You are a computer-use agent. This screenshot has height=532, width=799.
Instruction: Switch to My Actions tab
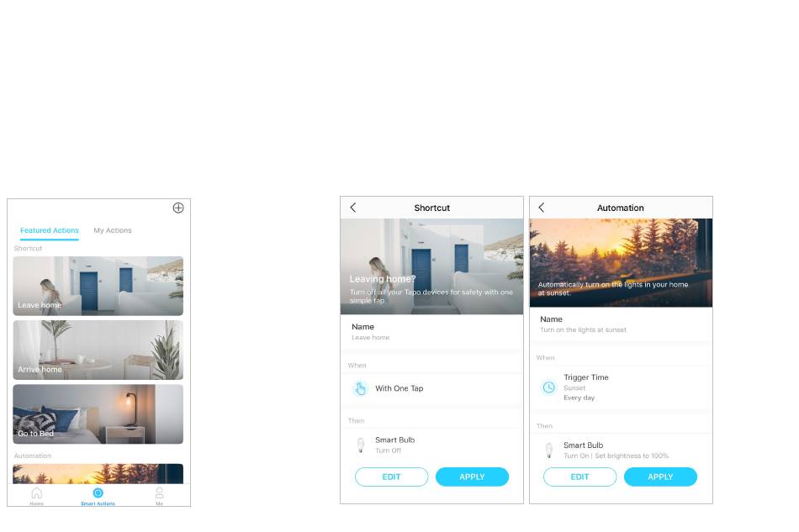pos(113,230)
